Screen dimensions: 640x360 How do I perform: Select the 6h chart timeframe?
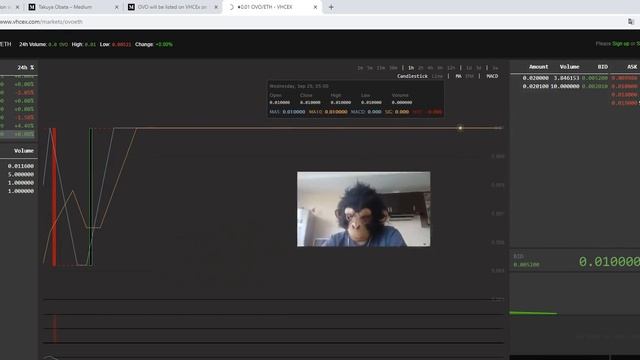click(440, 68)
